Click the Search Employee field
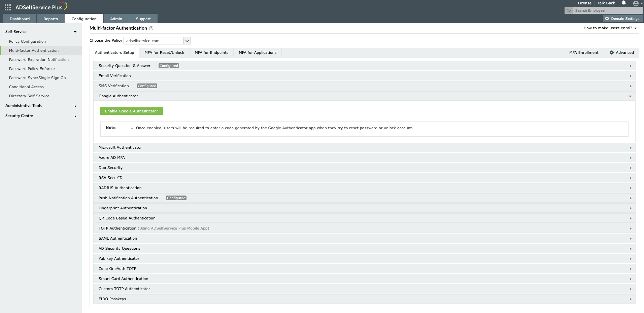The height and width of the screenshot is (313, 644). click(x=608, y=11)
